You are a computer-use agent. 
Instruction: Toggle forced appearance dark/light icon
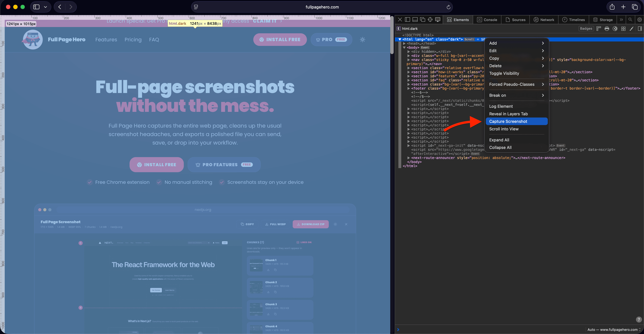pos(615,28)
